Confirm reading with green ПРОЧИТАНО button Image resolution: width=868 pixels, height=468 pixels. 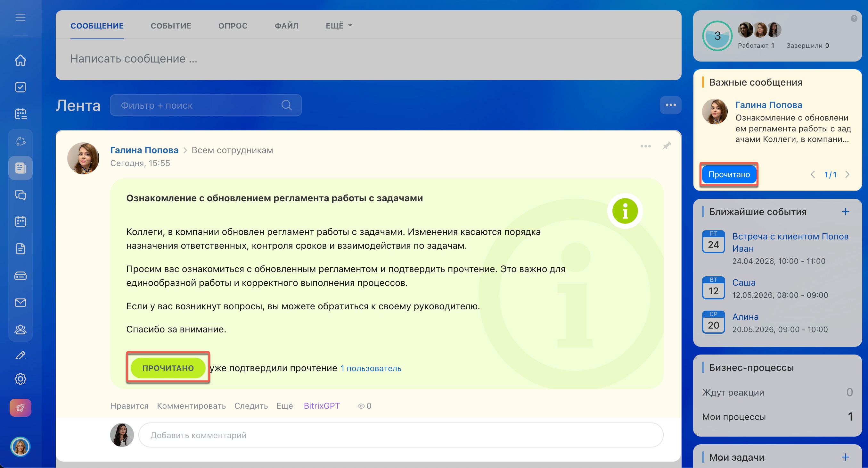coord(168,368)
